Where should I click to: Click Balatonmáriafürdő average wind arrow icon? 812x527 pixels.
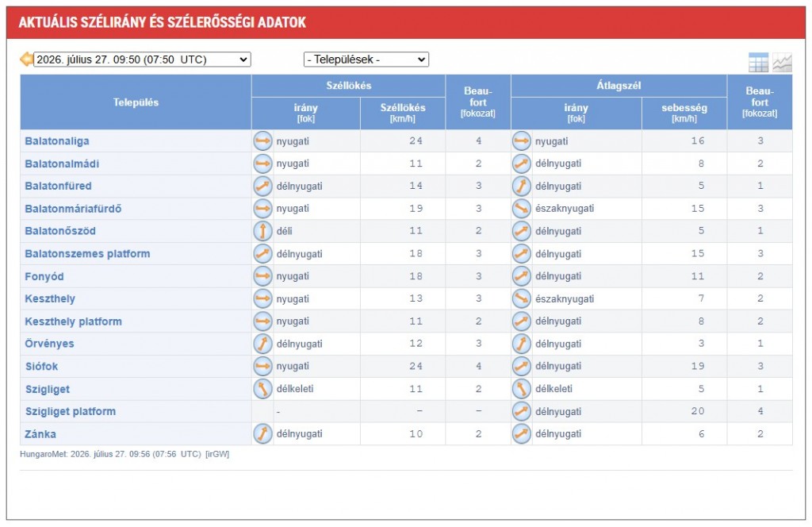click(522, 208)
